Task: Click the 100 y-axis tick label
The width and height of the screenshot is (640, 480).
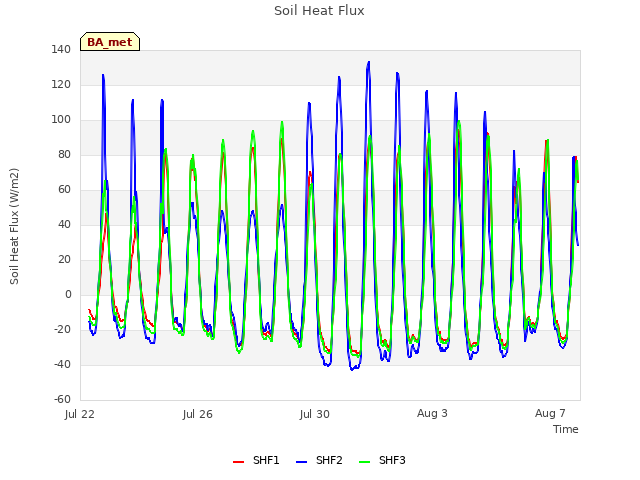Action: 61,120
